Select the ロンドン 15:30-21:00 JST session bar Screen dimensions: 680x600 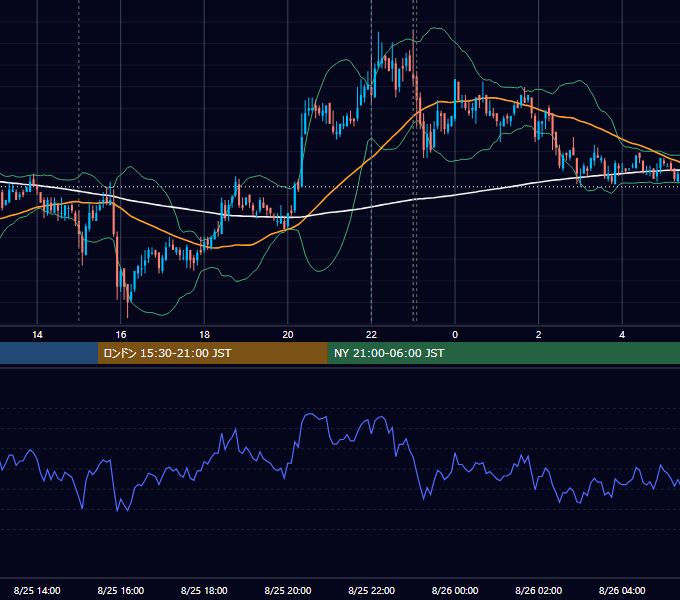point(212,353)
